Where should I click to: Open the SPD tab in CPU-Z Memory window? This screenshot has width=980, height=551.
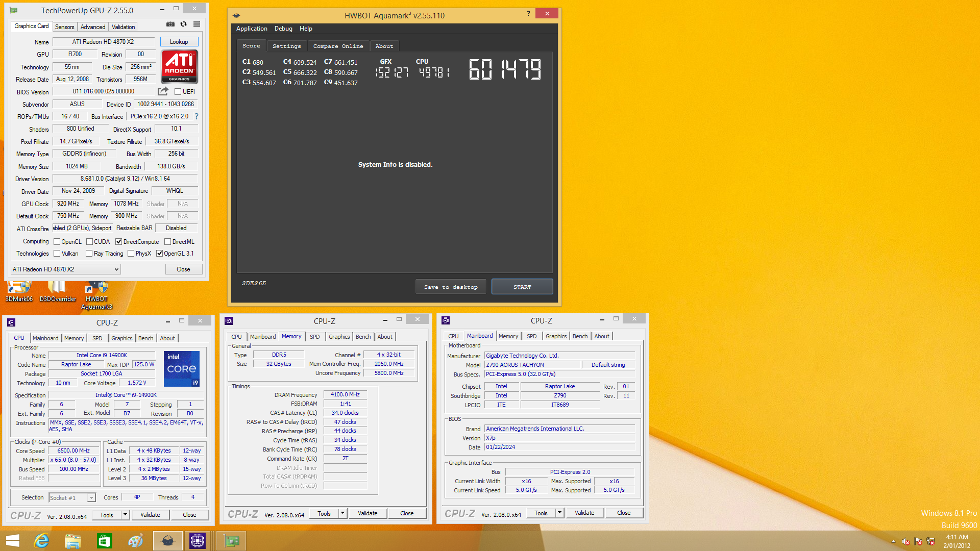(x=315, y=337)
